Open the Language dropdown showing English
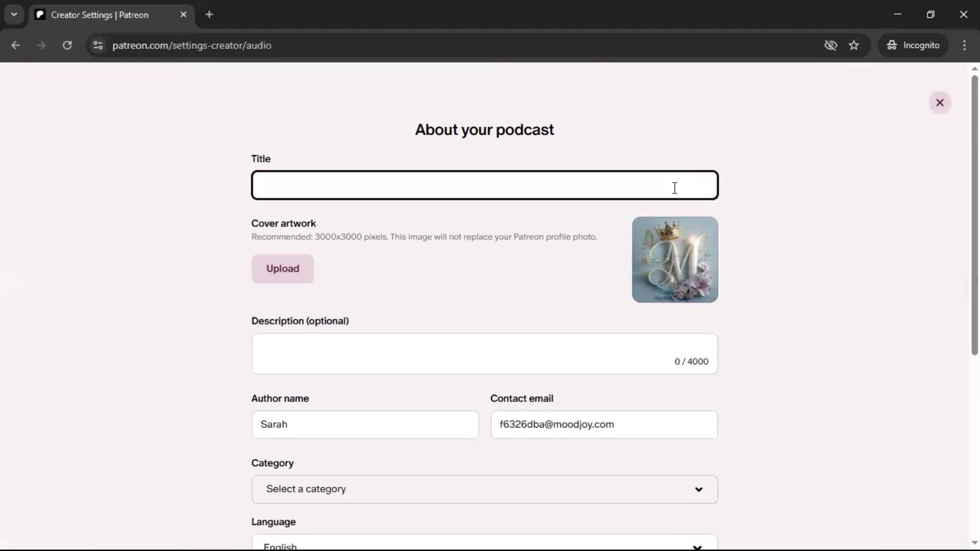Image resolution: width=980 pixels, height=551 pixels. tap(484, 542)
